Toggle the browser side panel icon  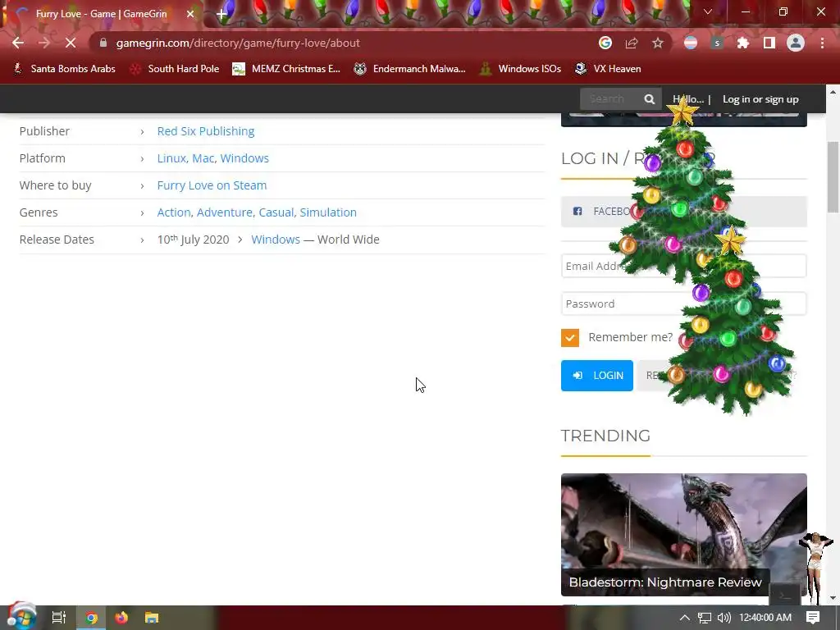click(x=769, y=43)
